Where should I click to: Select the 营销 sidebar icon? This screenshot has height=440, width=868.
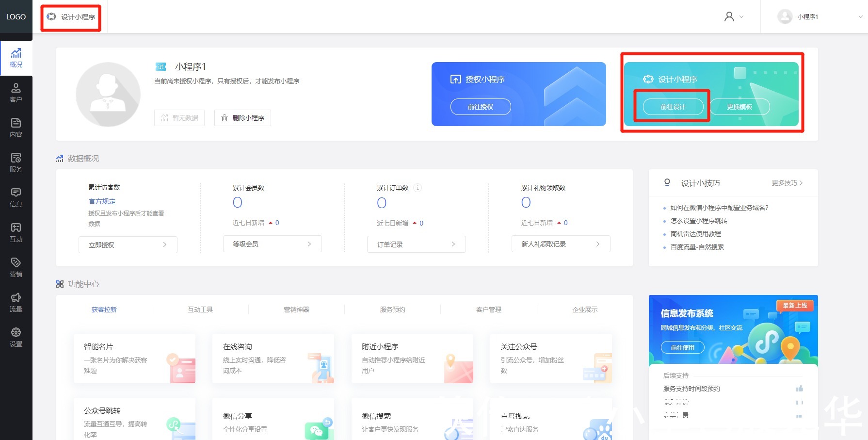[16, 267]
